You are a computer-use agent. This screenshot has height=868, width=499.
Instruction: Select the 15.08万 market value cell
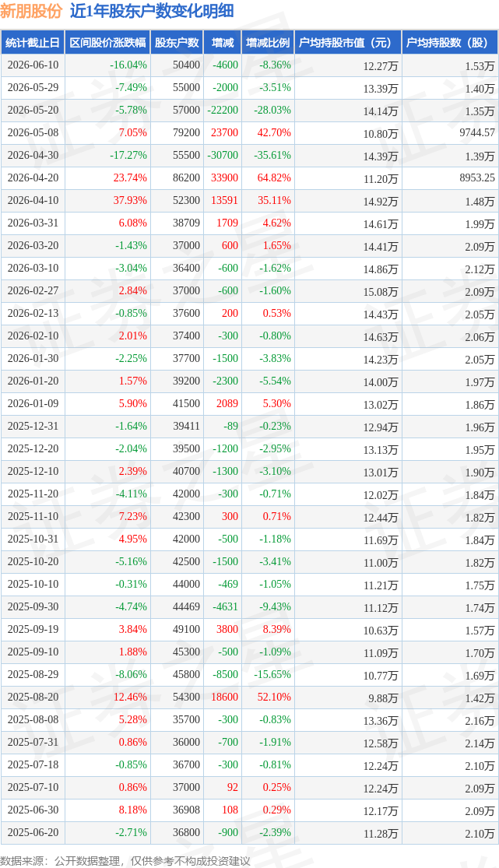click(x=381, y=291)
